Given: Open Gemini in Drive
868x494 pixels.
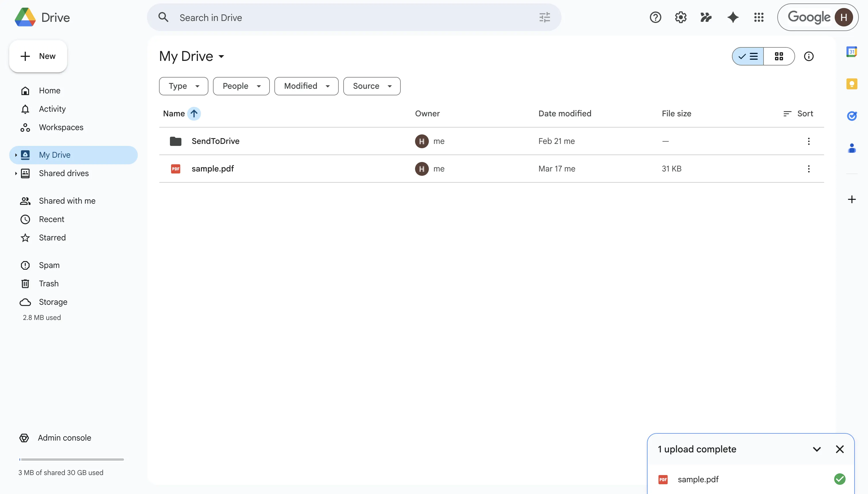Looking at the screenshot, I should (733, 17).
